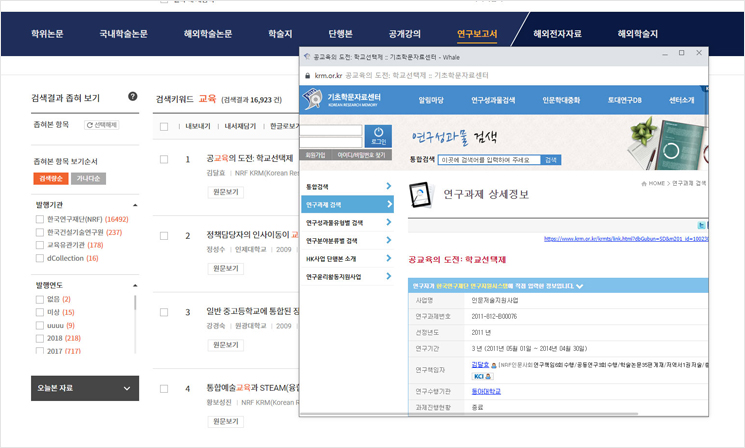Image resolution: width=745 pixels, height=448 pixels.
Task: Open the 공개강의 tab
Action: tap(405, 34)
